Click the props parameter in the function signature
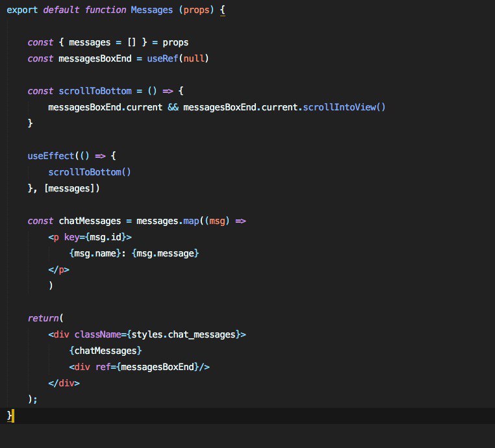Viewport: 495px width, 448px height. (196, 10)
